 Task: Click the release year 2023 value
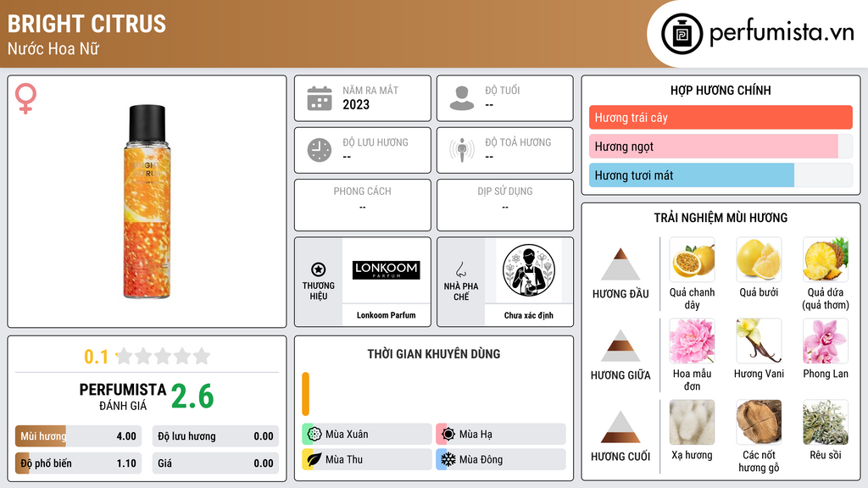pos(356,104)
